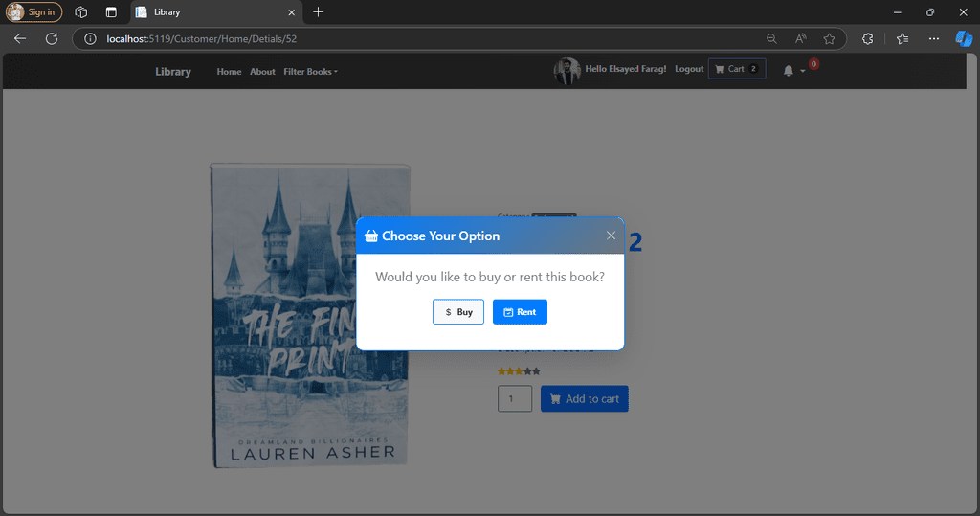Open the Filter Books dropdown menu

[x=311, y=71]
